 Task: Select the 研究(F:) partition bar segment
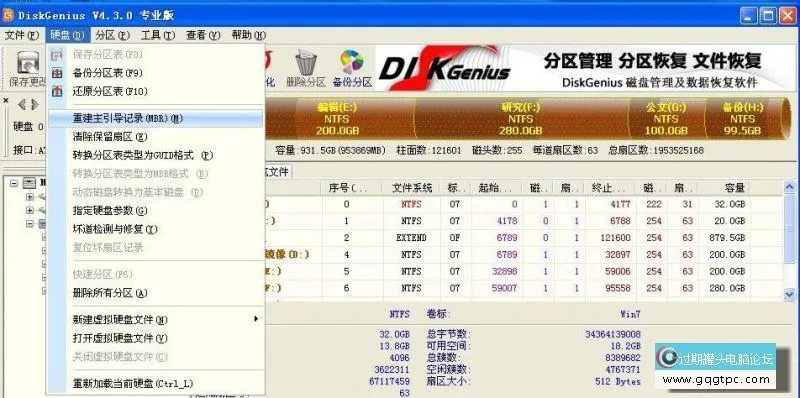tap(521, 119)
